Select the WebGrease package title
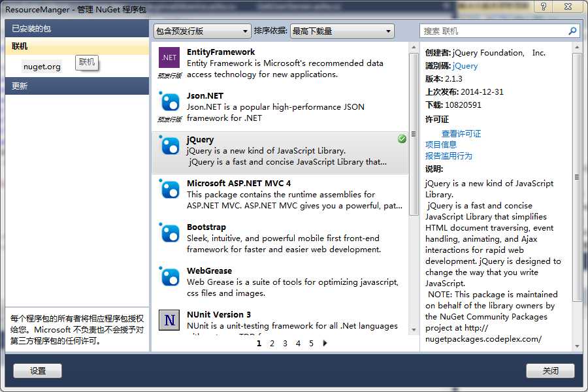The width and height of the screenshot is (588, 392). (209, 271)
